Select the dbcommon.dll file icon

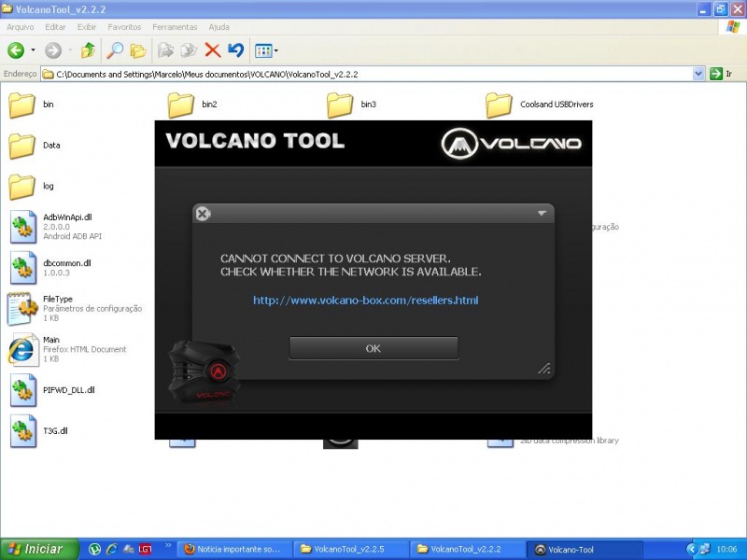click(x=22, y=268)
